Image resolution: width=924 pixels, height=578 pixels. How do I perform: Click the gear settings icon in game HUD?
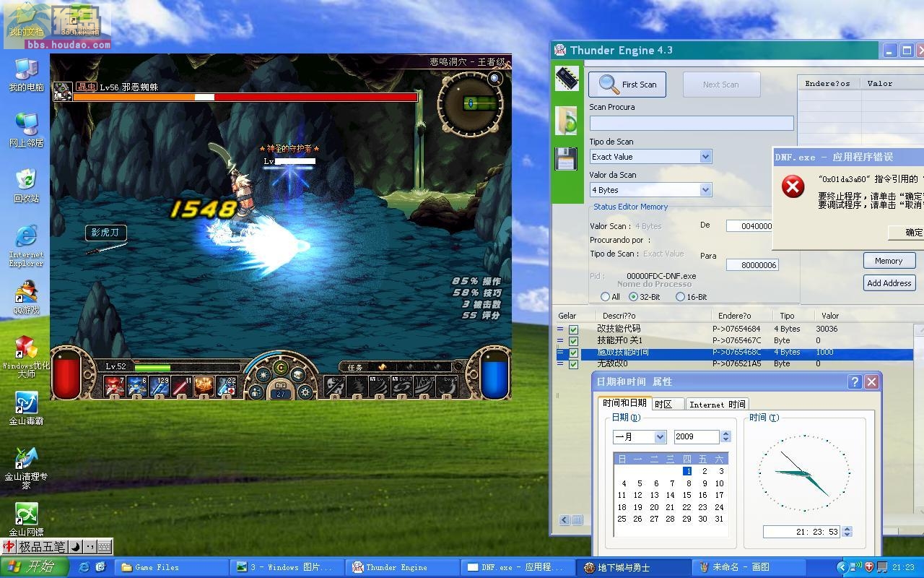[x=305, y=392]
